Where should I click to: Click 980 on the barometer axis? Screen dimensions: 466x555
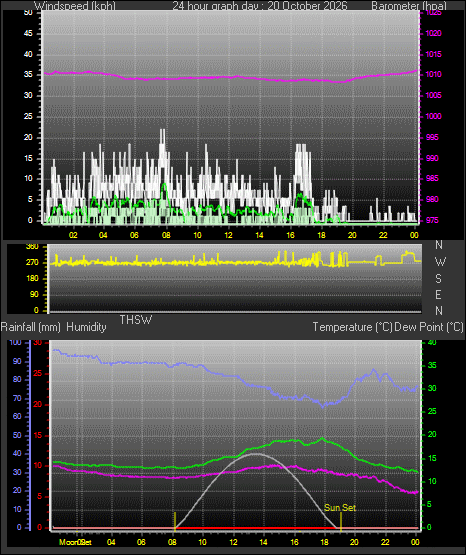432,199
